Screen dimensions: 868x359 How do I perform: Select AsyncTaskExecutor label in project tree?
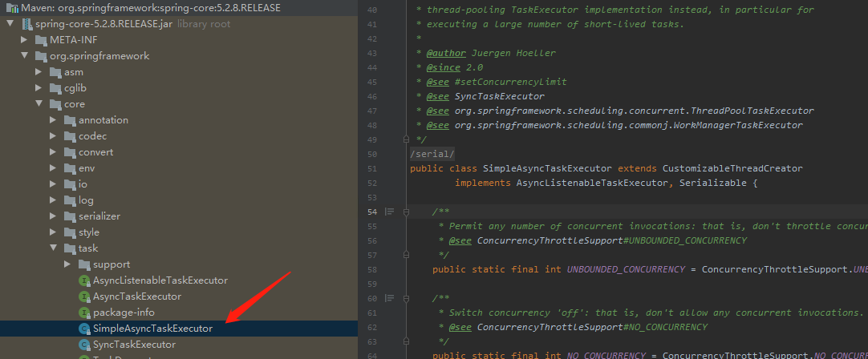pos(136,296)
